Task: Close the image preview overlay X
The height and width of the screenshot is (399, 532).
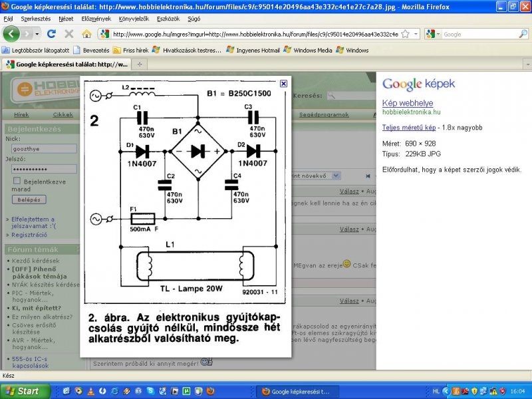Action: [x=284, y=84]
